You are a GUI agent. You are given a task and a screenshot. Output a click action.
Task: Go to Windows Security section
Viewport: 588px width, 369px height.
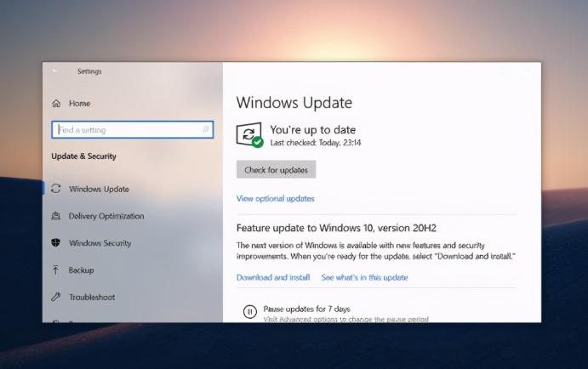100,243
